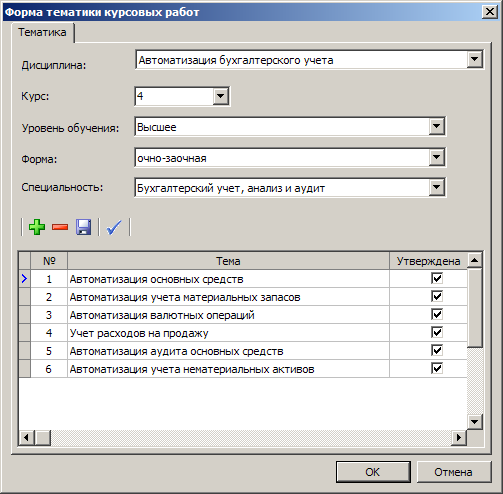Open the Дисциплина dropdown list
This screenshot has width=503, height=494.
474,60
